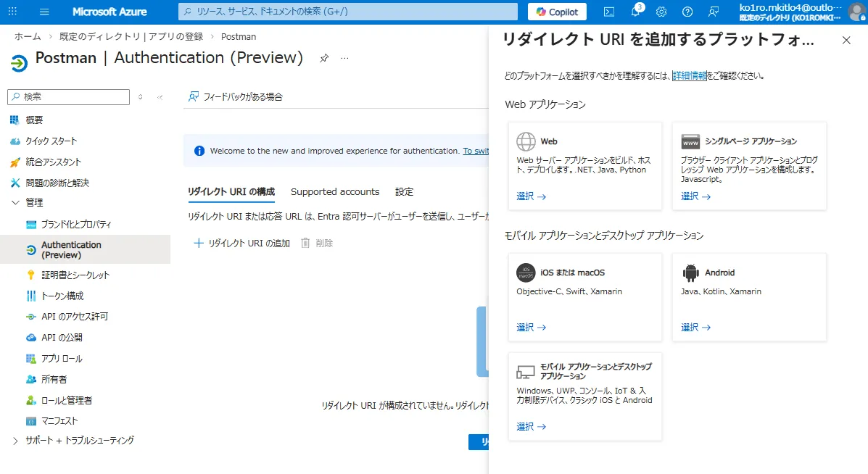868x474 pixels.
Task: Click the 詳細情報 link
Action: [689, 75]
